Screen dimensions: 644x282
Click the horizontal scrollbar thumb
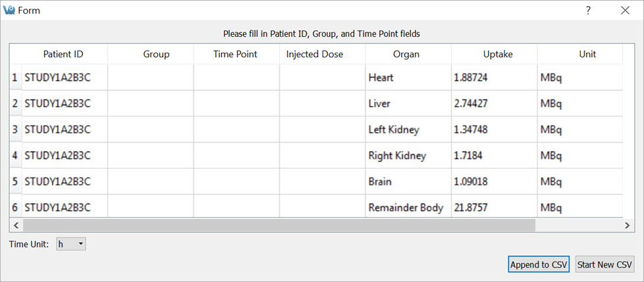(277, 225)
